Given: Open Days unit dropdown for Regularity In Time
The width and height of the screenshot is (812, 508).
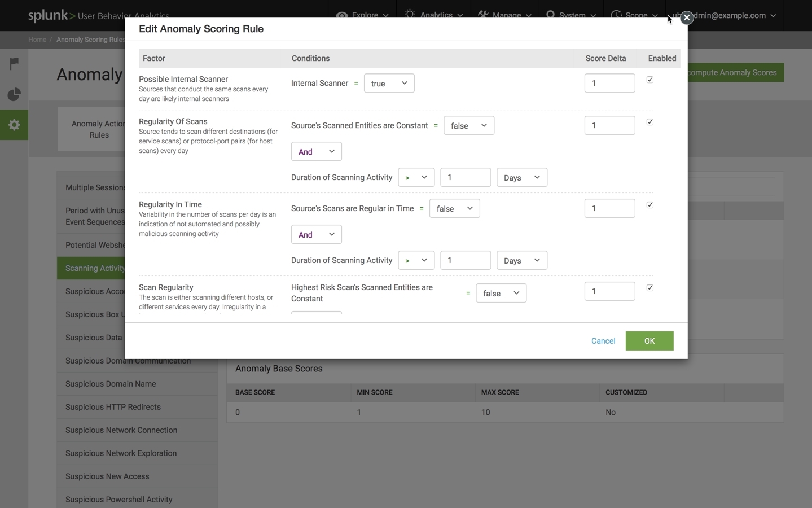Looking at the screenshot, I should point(521,261).
